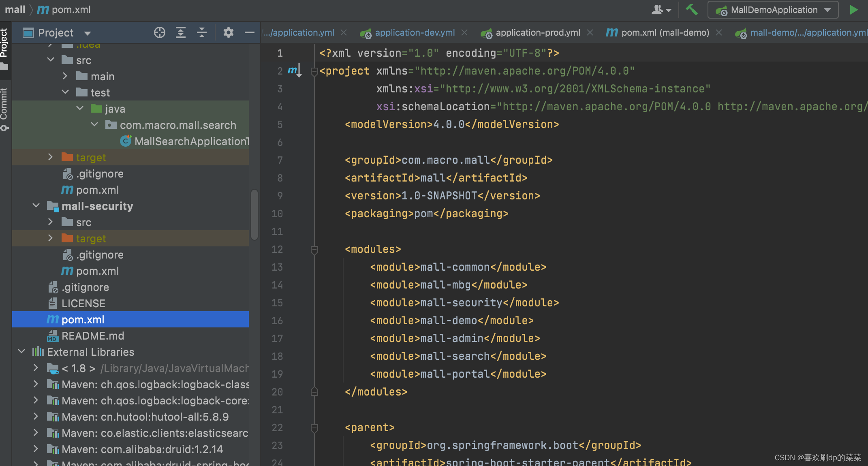The width and height of the screenshot is (868, 466).
Task: Click the Collapse All icon in Project toolbar
Action: [202, 32]
